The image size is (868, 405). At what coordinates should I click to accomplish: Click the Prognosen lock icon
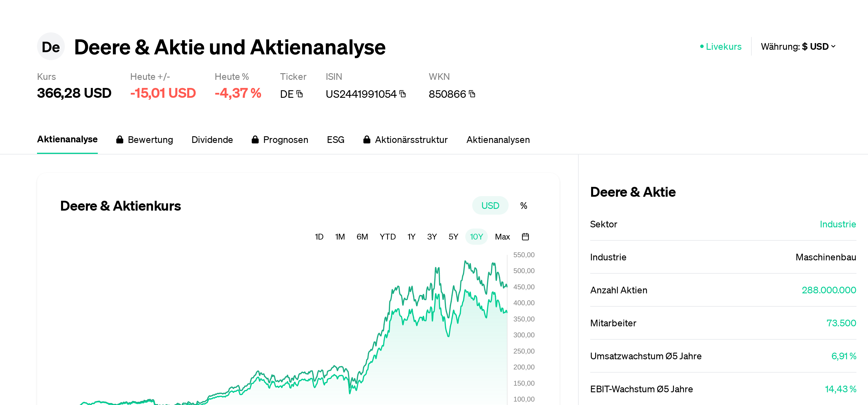point(255,139)
